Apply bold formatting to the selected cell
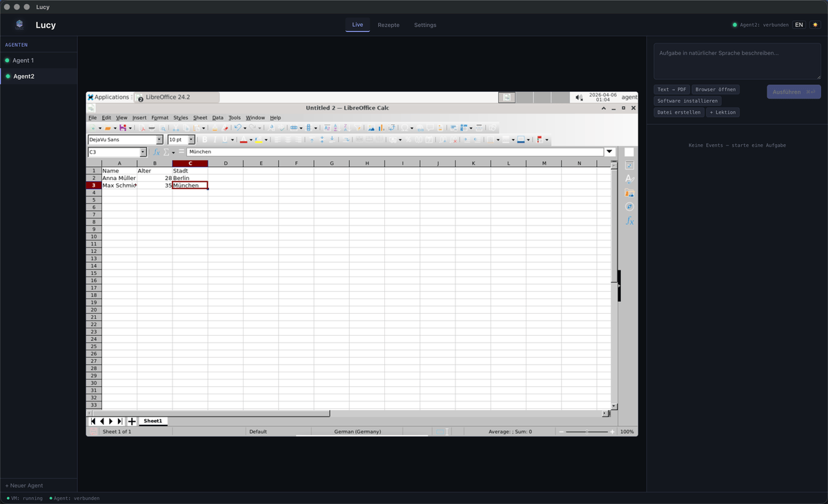Screen dimensions: 828x504 point(205,139)
